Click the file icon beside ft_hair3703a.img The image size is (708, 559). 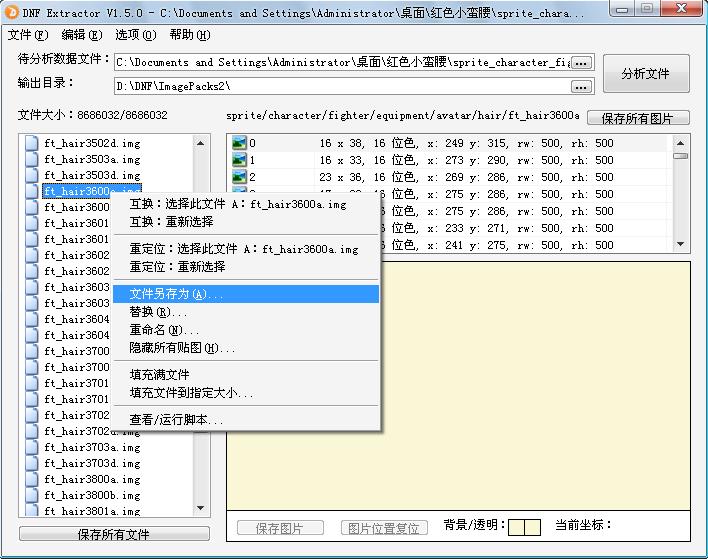(32, 447)
